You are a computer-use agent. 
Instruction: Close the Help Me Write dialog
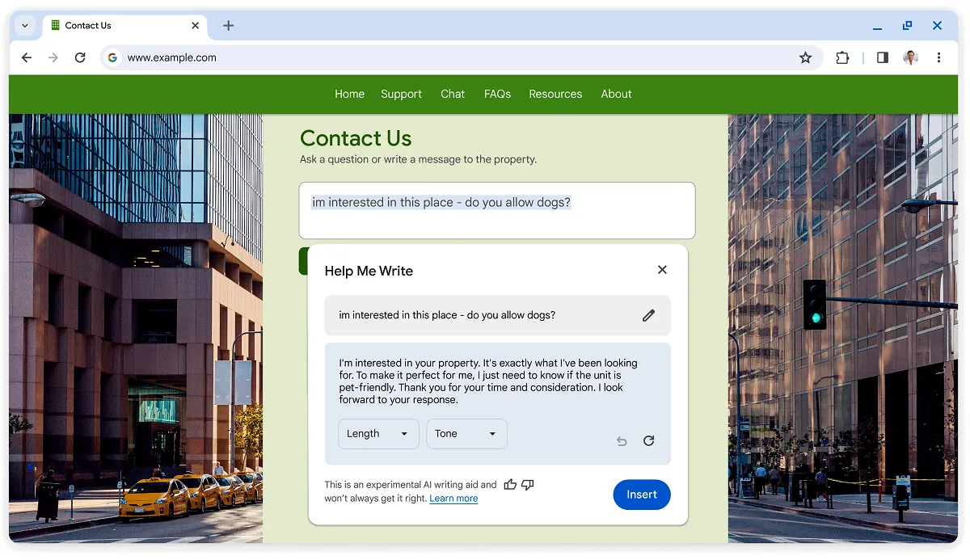click(x=662, y=270)
